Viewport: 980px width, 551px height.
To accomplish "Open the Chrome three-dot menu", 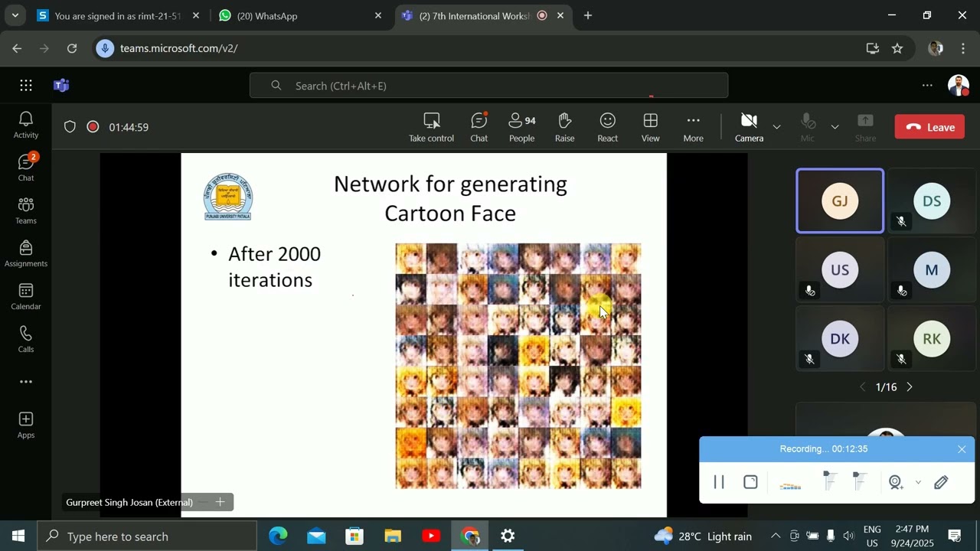I will (x=963, y=48).
